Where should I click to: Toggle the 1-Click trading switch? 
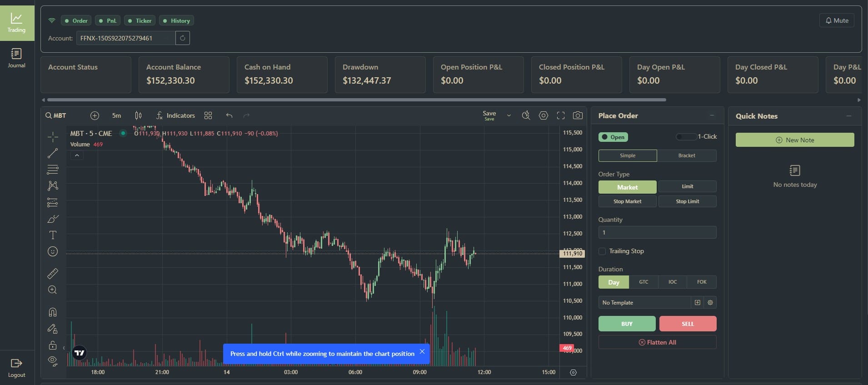pos(685,137)
